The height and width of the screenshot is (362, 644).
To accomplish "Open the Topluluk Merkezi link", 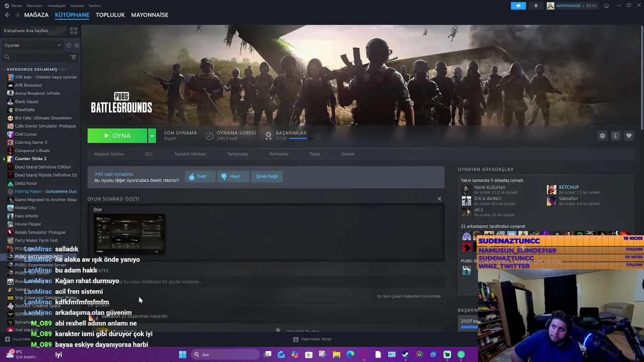I will click(190, 154).
